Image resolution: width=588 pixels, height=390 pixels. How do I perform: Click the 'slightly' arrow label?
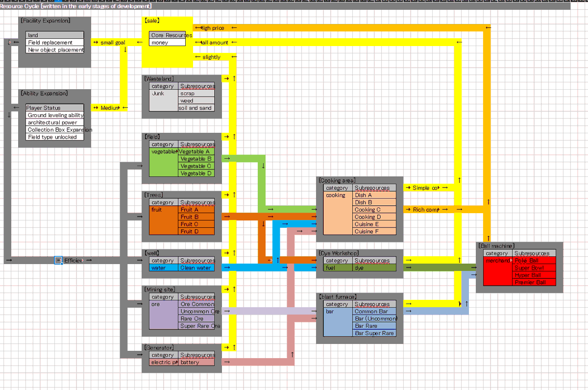[x=211, y=57]
